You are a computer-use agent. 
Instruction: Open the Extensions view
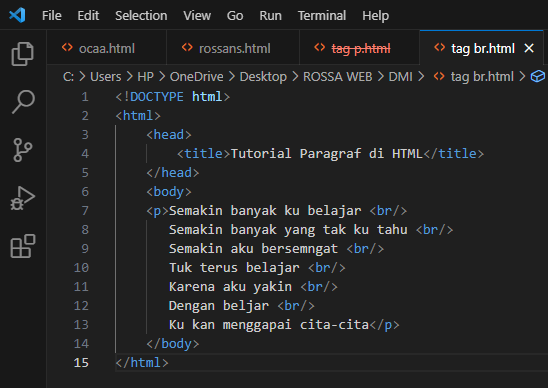click(x=23, y=246)
